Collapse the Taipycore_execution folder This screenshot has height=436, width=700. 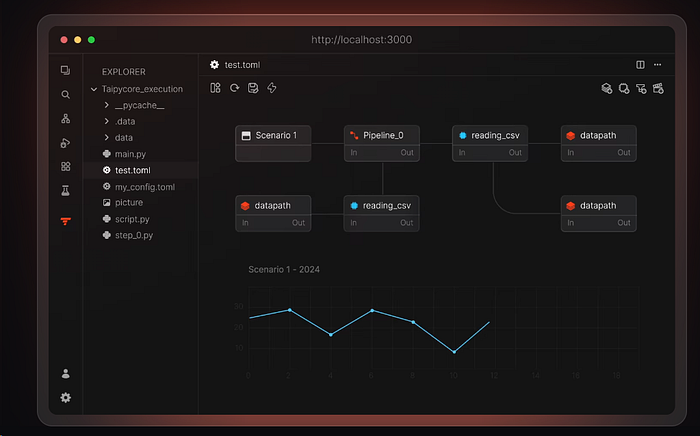pyautogui.click(x=93, y=89)
